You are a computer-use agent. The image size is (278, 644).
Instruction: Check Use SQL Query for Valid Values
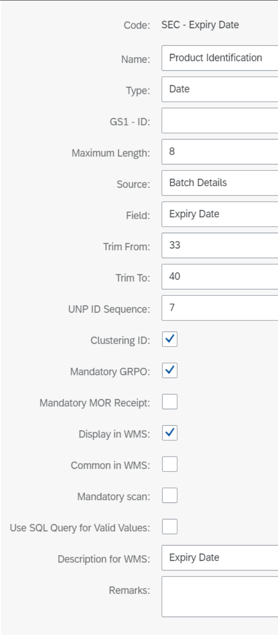[170, 527]
